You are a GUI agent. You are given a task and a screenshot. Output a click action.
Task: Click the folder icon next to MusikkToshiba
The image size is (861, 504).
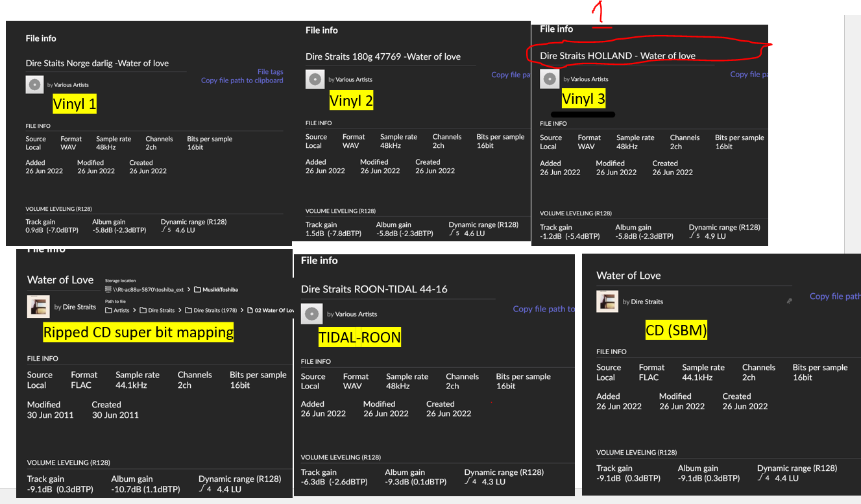198,289
